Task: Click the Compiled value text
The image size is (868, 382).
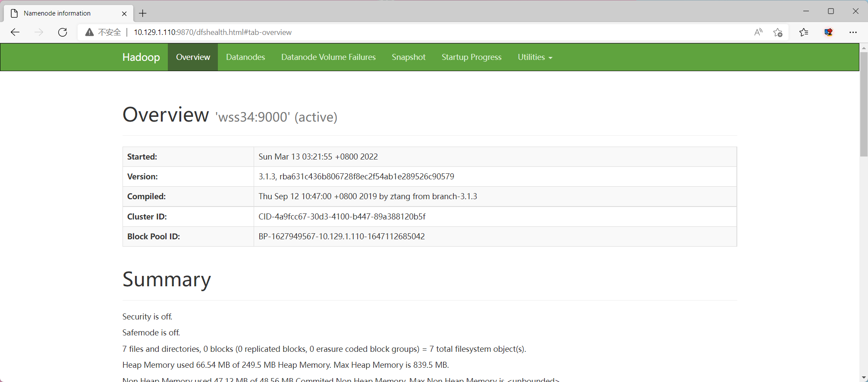Action: (368, 196)
